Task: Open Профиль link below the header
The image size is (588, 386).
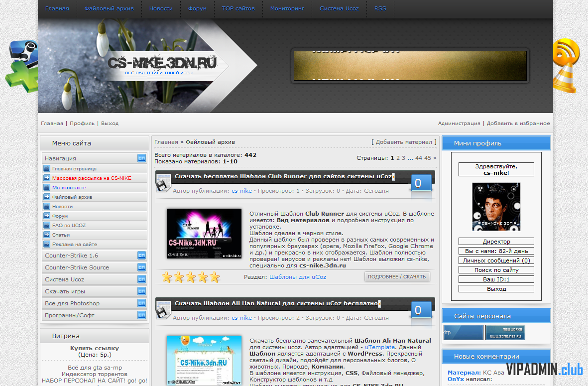Action: (82, 124)
